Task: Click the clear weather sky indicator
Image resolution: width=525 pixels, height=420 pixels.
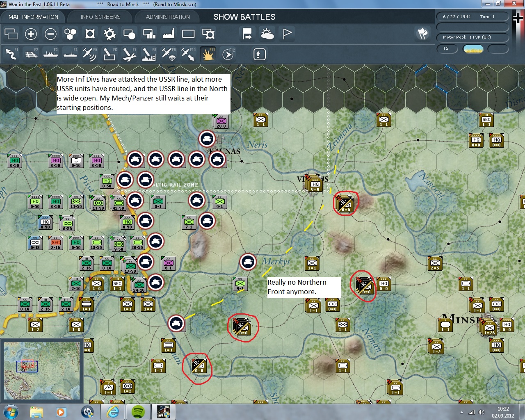Action: (473, 49)
